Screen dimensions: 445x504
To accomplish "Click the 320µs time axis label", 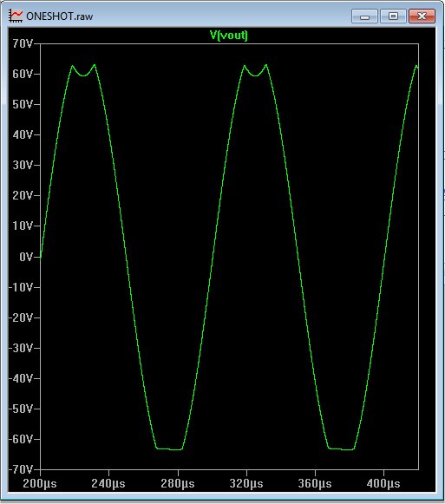I will click(x=246, y=483).
